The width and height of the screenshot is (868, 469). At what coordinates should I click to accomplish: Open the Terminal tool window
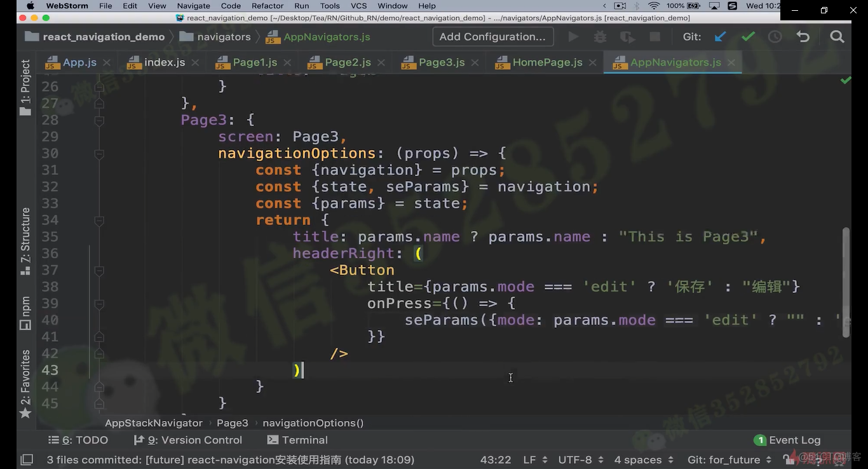(x=297, y=440)
